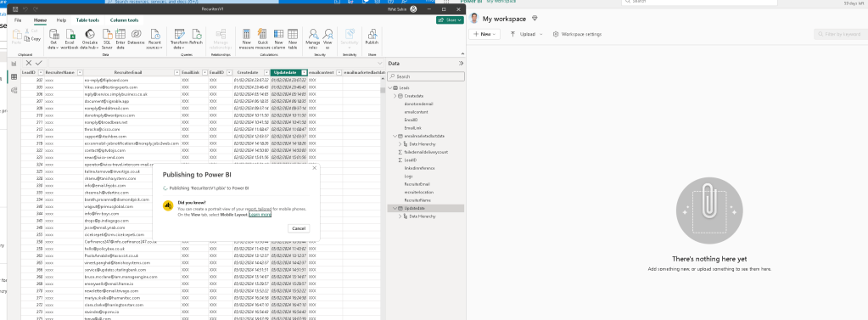Open LeadID column filter dropdown
The height and width of the screenshot is (320, 868).
[x=40, y=72]
